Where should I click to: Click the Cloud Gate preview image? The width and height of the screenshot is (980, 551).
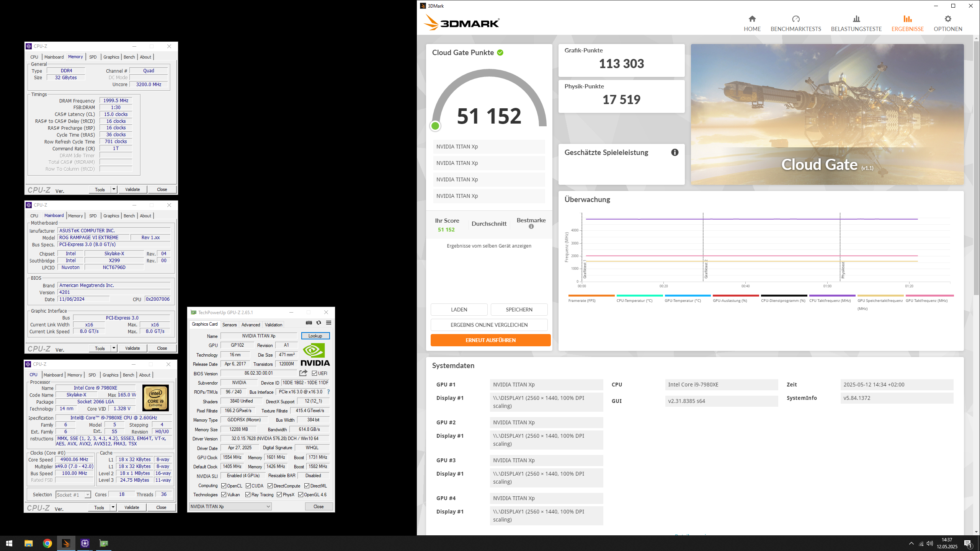[827, 114]
